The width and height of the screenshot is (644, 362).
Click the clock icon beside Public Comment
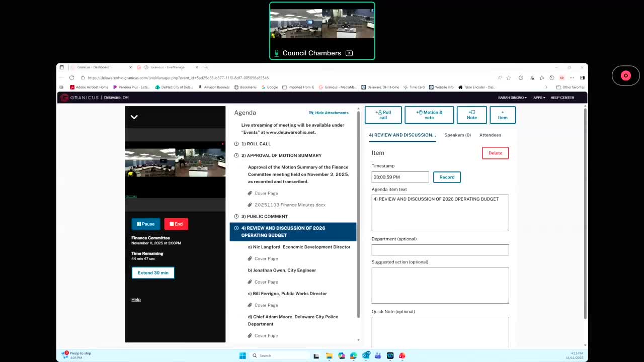click(236, 217)
